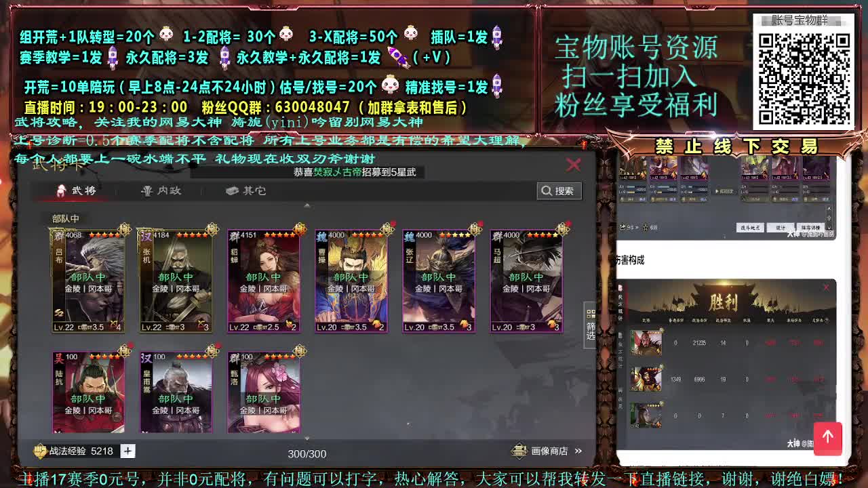Click the plus button beside 战法经验
This screenshot has width=868, height=488.
tap(127, 451)
